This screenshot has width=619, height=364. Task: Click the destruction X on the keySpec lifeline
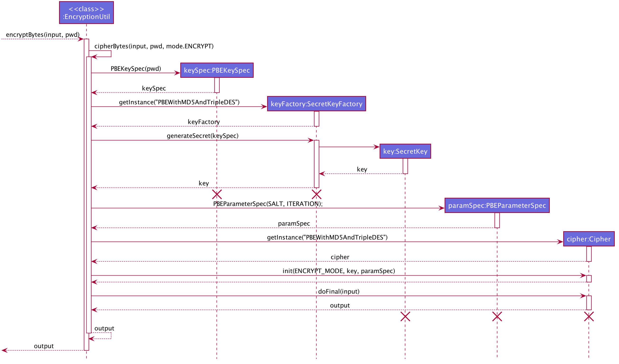(217, 195)
